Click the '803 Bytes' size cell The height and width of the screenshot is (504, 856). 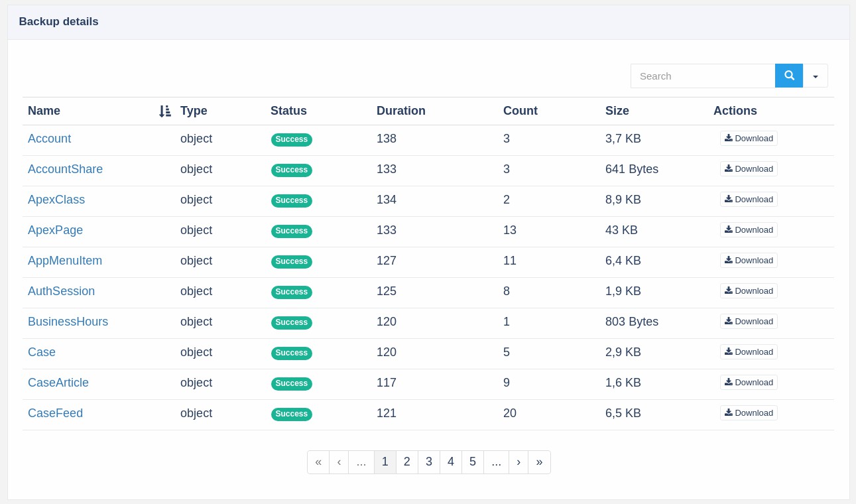pyautogui.click(x=632, y=322)
